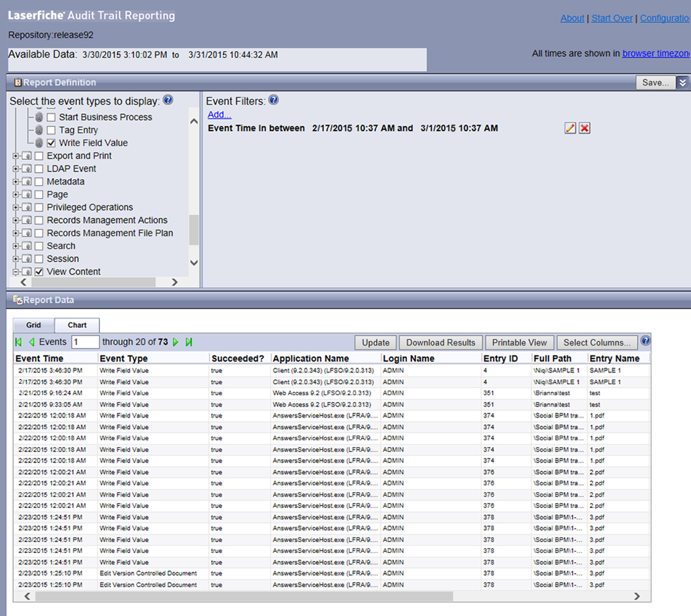Switch to the Chart tab
Image resolution: width=691 pixels, height=616 pixels.
click(x=77, y=325)
